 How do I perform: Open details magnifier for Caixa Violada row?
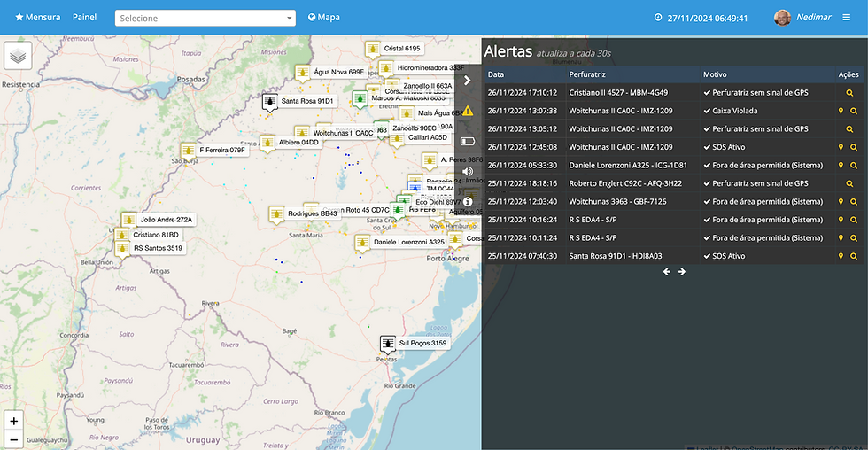[x=854, y=111]
